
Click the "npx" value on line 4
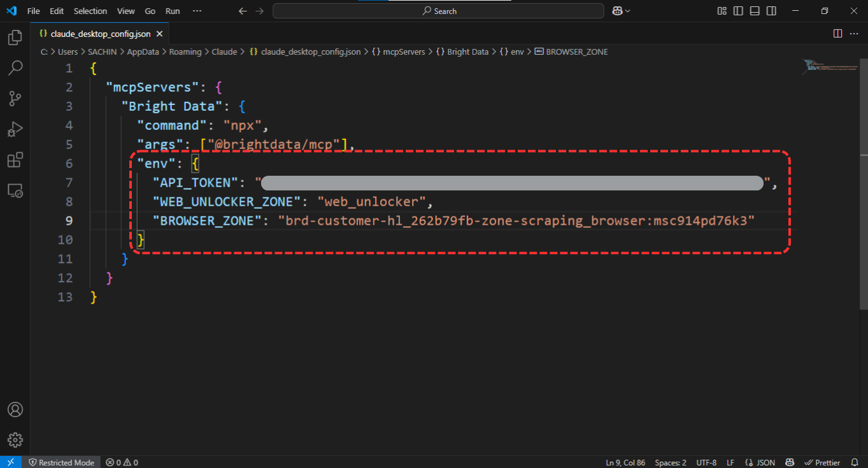pyautogui.click(x=242, y=125)
